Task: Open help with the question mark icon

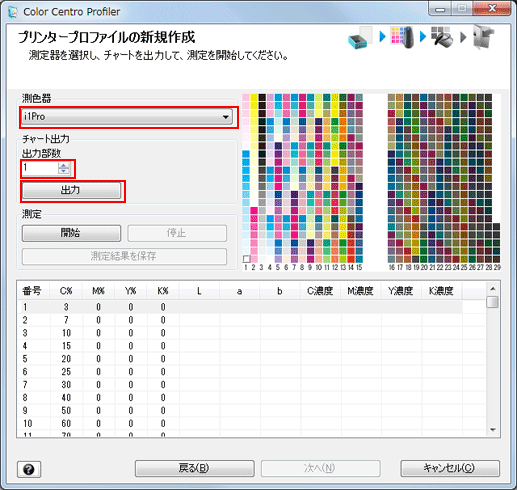Action: (x=29, y=469)
